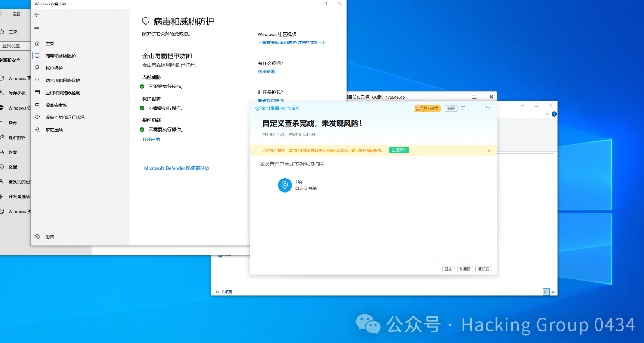Click the shield icon beside 病毒和威胁防护 heading

coord(145,21)
